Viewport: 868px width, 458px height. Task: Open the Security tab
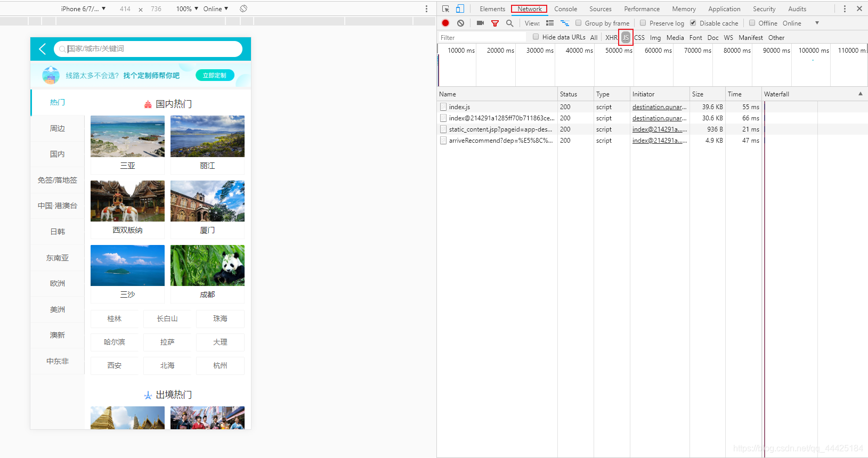click(764, 9)
